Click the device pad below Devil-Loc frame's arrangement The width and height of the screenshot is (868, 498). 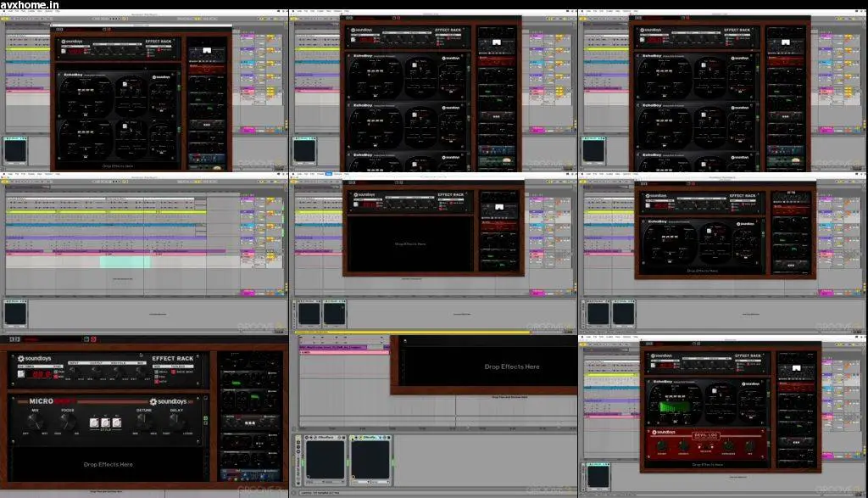[598, 477]
